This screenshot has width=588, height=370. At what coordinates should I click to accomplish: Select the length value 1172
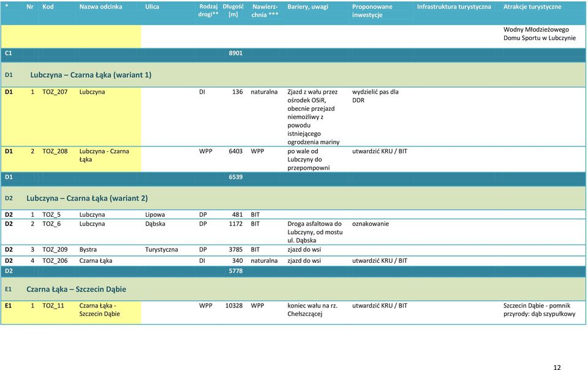click(x=235, y=224)
